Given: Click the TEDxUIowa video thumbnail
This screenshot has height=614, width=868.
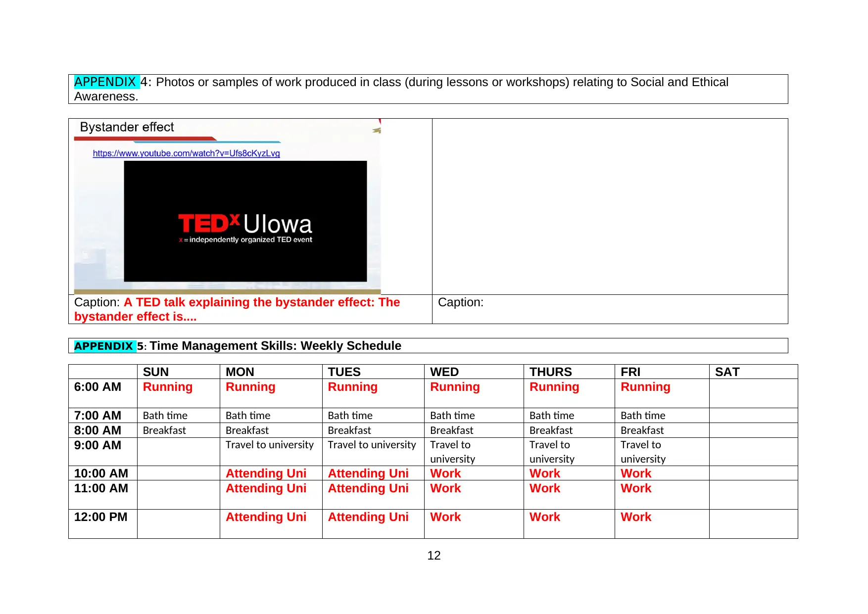Looking at the screenshot, I should [245, 221].
